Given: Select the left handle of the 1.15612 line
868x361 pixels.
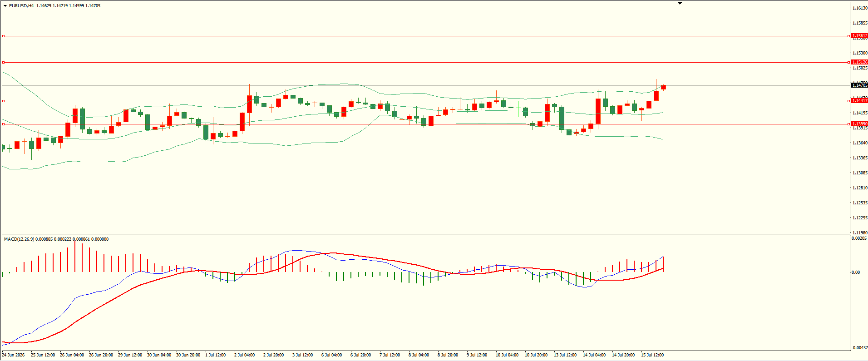Looking at the screenshot, I should pyautogui.click(x=4, y=36).
